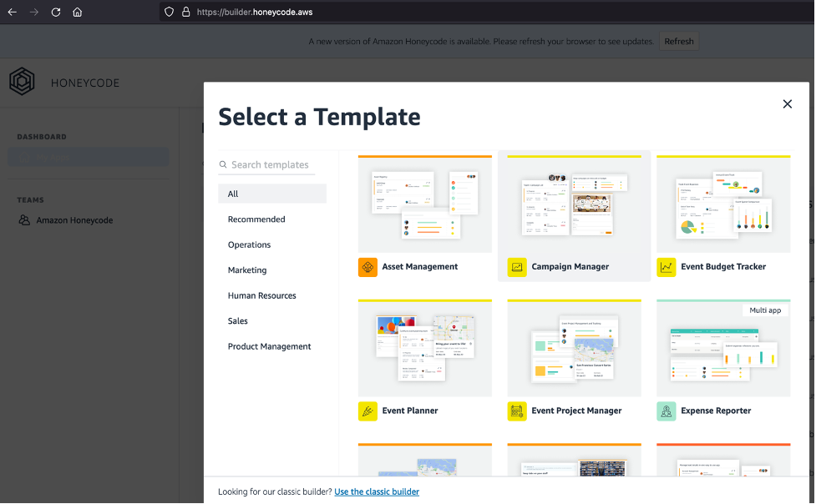Click the Honeycode hexagon logo
The height and width of the screenshot is (504, 816).
[x=22, y=81]
